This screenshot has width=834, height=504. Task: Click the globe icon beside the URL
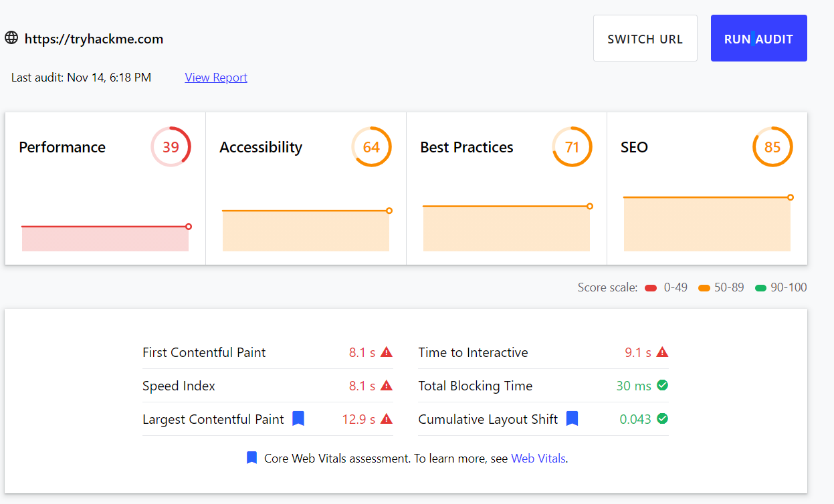pyautogui.click(x=11, y=38)
